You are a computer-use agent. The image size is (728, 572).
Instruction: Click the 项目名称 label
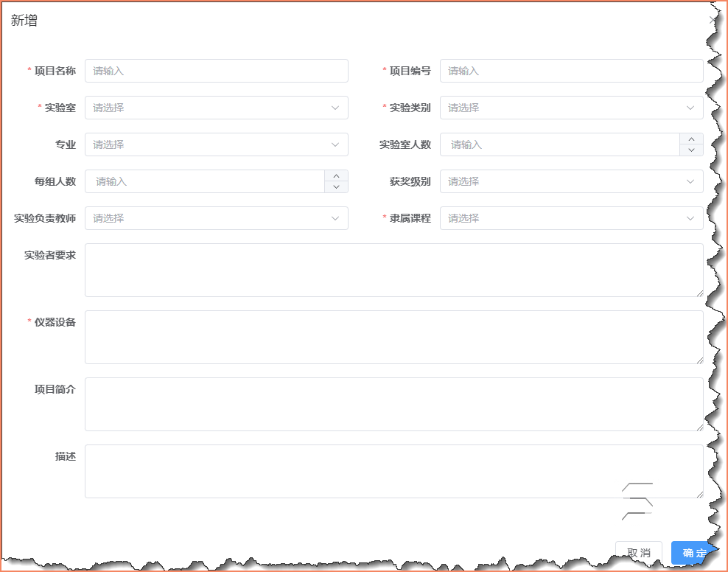(55, 71)
